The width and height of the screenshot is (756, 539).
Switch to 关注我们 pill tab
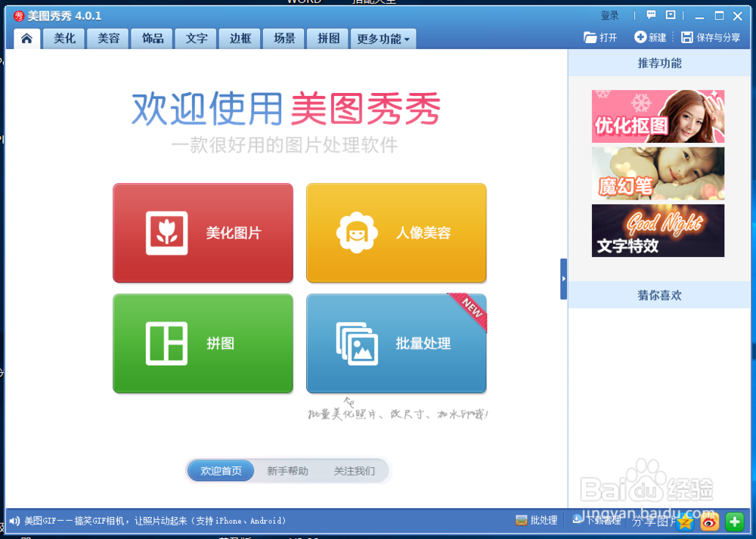click(x=355, y=470)
